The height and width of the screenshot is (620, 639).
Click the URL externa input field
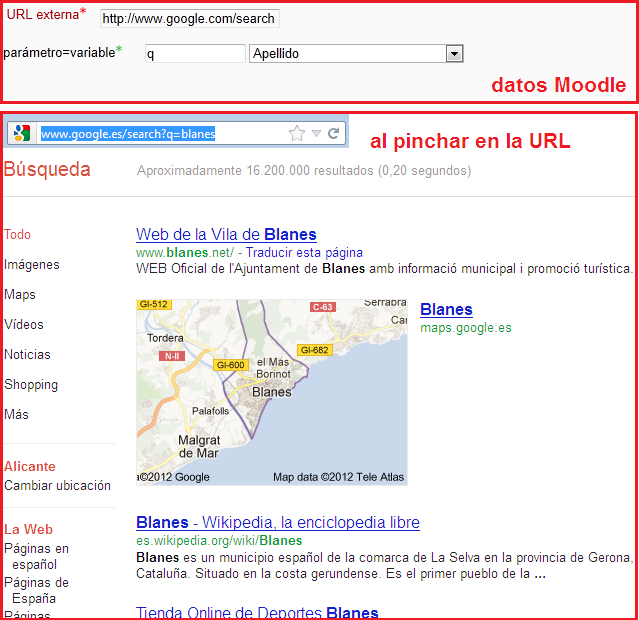[189, 19]
